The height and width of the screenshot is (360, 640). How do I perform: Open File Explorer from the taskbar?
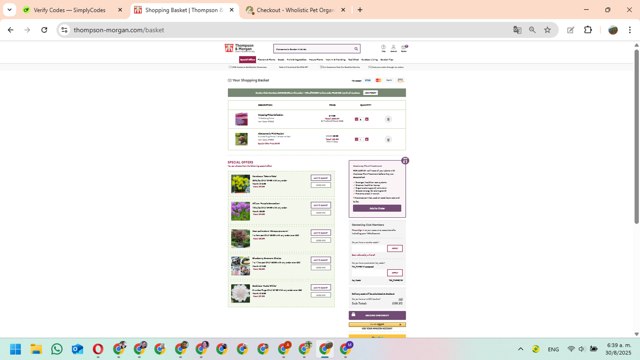tap(36, 349)
